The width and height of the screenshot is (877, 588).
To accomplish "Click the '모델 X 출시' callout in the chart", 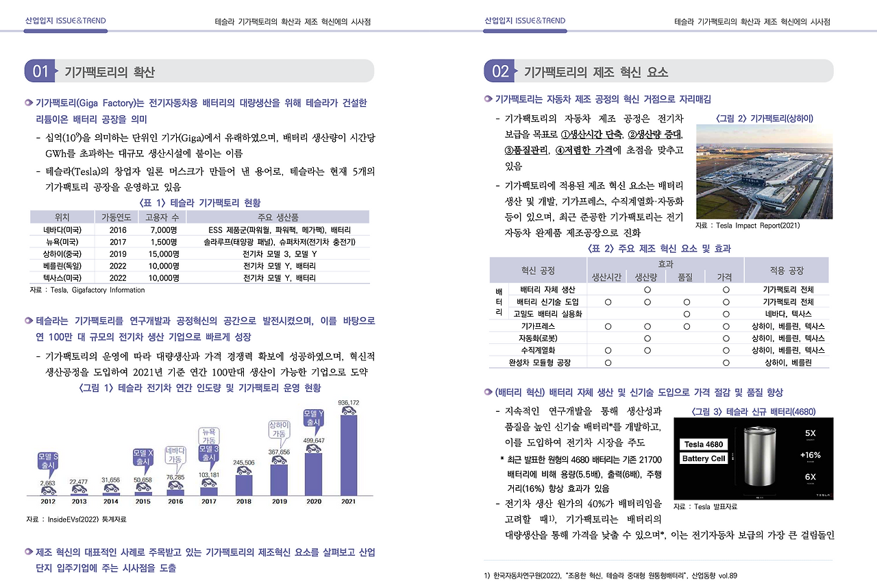I will 143,456.
